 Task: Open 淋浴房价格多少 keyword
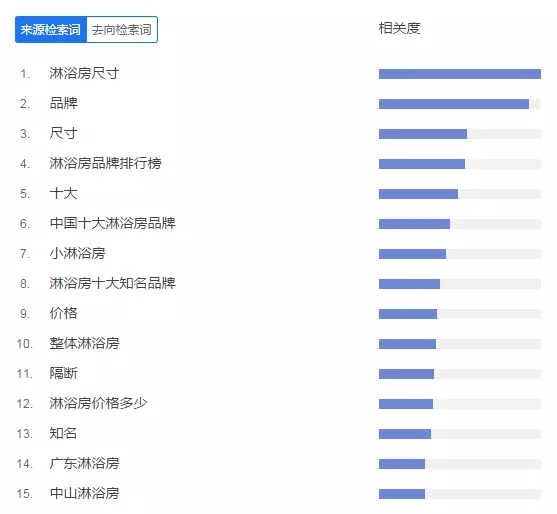point(98,404)
